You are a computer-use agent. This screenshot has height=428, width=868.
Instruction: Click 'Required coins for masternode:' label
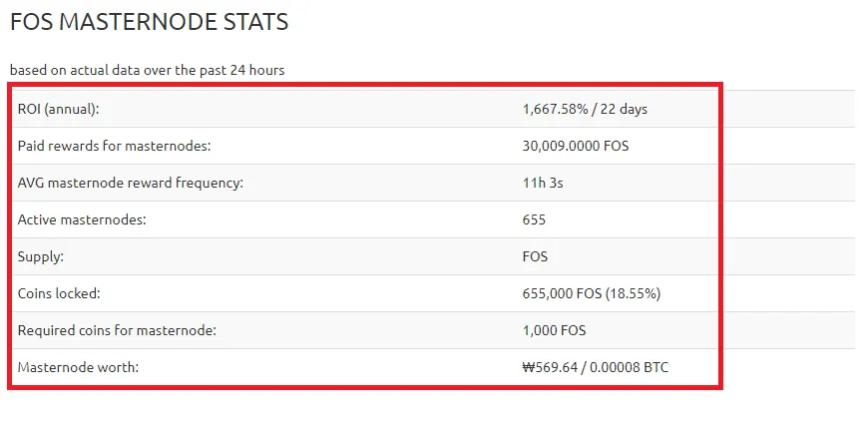[x=117, y=330]
